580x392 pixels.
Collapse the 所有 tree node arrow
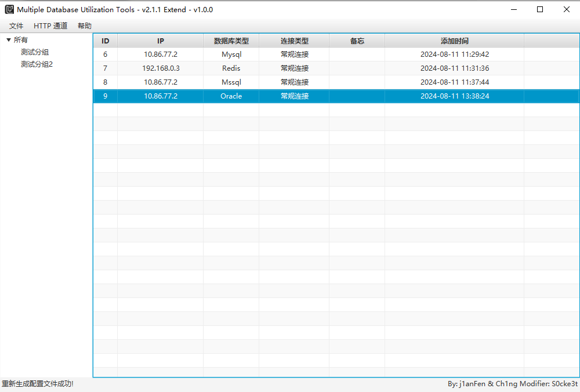(9, 40)
